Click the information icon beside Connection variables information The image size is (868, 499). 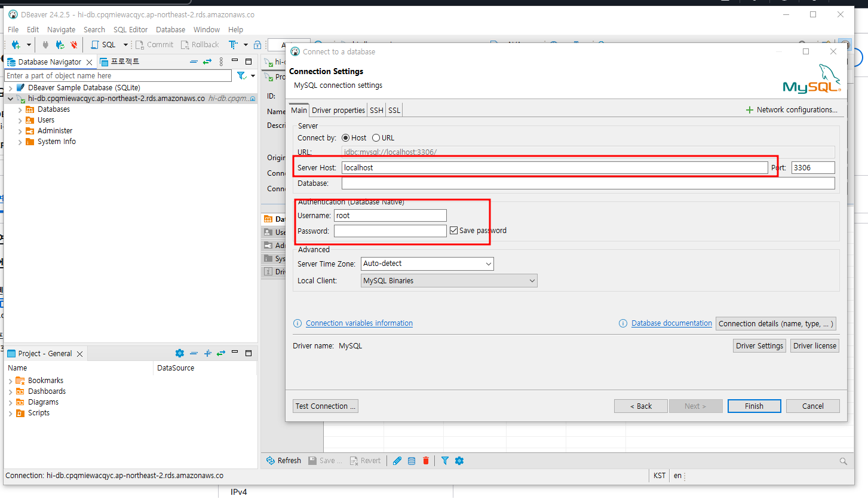pos(297,323)
